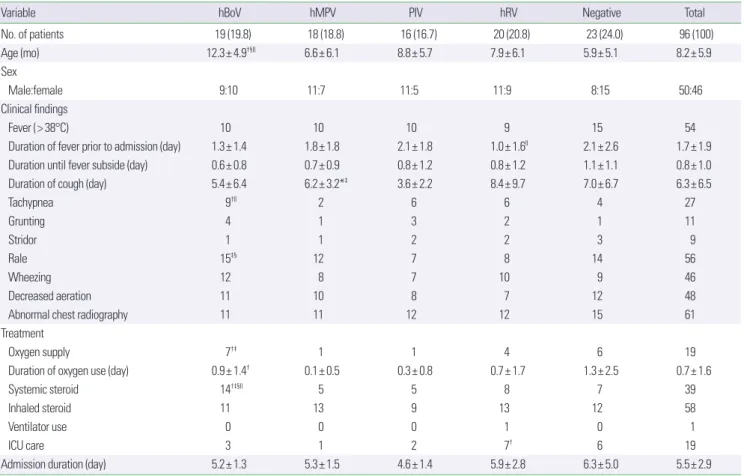Select the 'hMPV' column header
The image size is (744, 476).
[x=323, y=13]
